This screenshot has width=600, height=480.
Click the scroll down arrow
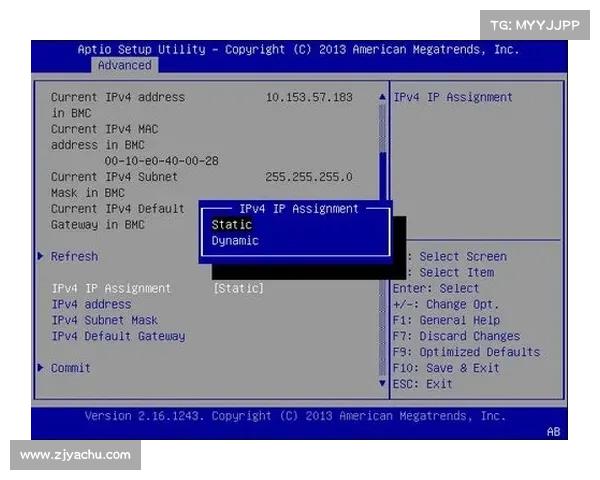[382, 383]
